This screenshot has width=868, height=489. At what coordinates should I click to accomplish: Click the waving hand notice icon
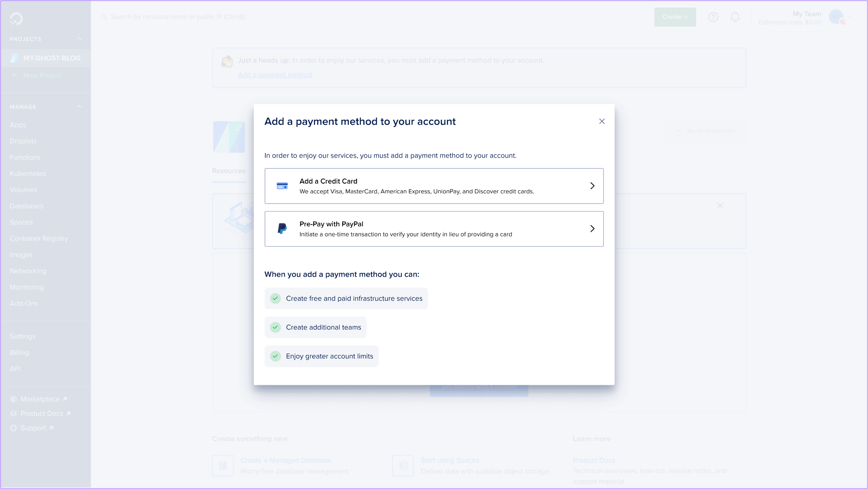[227, 62]
